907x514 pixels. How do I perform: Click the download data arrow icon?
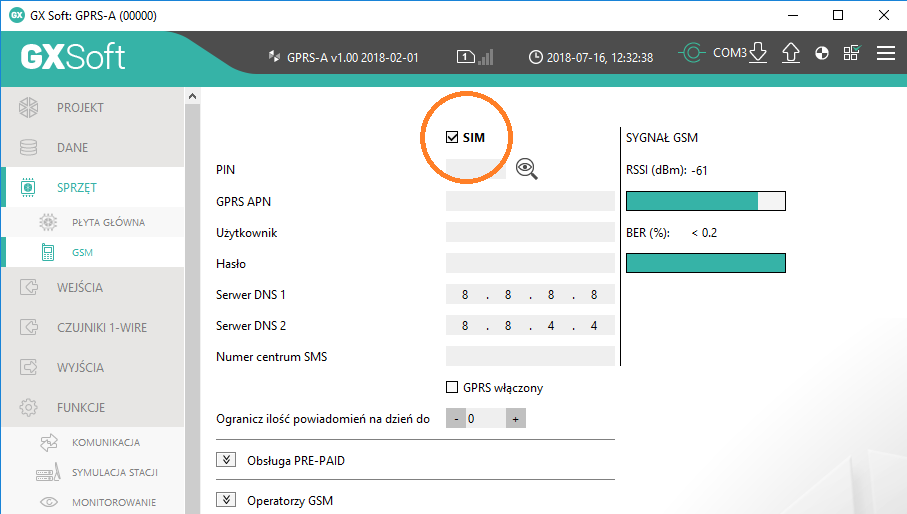click(758, 54)
